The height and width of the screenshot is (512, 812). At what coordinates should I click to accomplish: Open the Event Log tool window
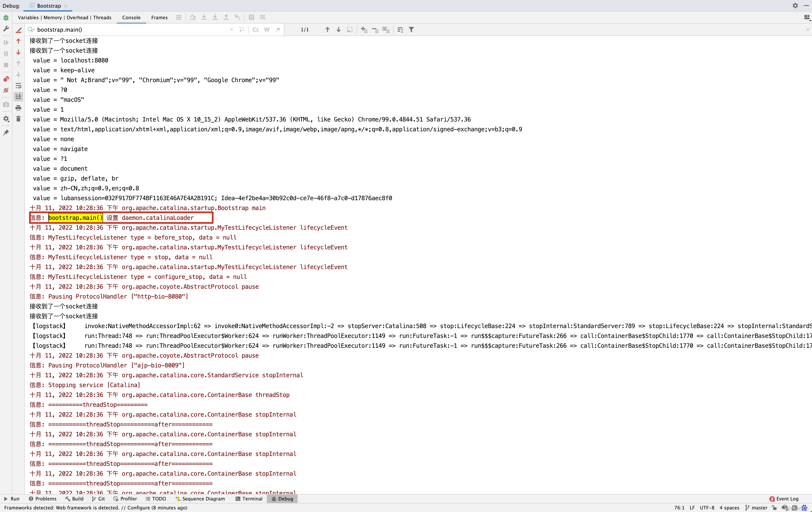(784, 499)
